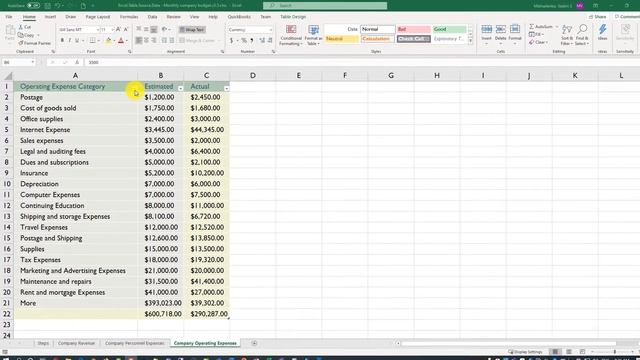Apply the Neutral cell style

(x=342, y=39)
